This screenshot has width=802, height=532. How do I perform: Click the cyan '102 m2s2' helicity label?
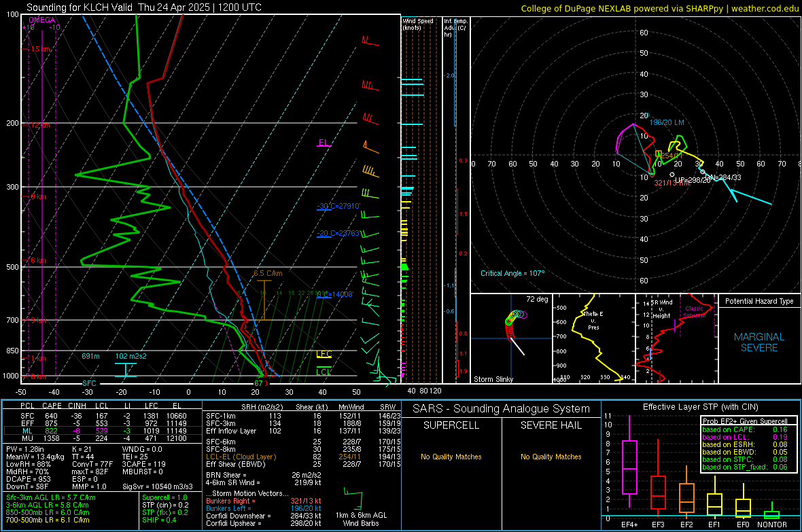point(130,356)
